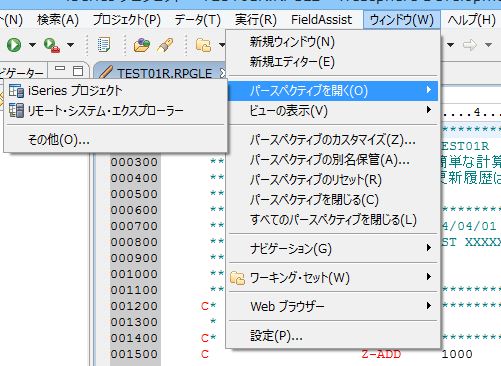Click the Z-ADD opcode text
Image resolution: width=501 pixels, height=366 pixels.
coord(381,354)
